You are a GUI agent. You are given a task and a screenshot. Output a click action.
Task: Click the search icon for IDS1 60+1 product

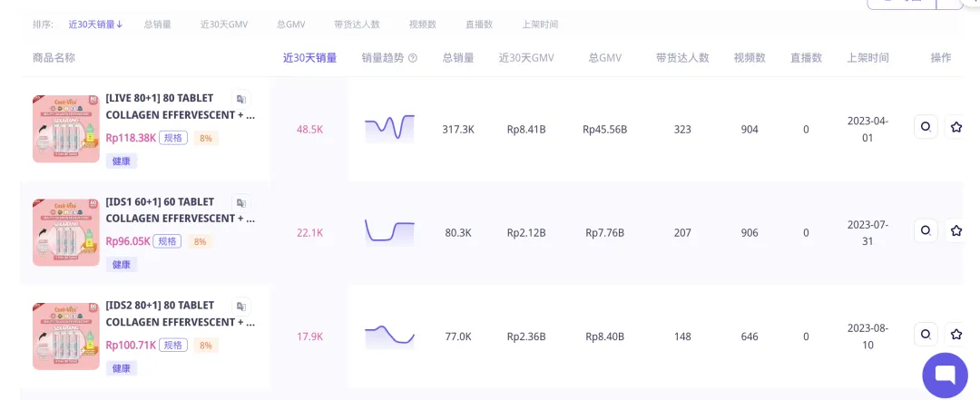coord(925,230)
